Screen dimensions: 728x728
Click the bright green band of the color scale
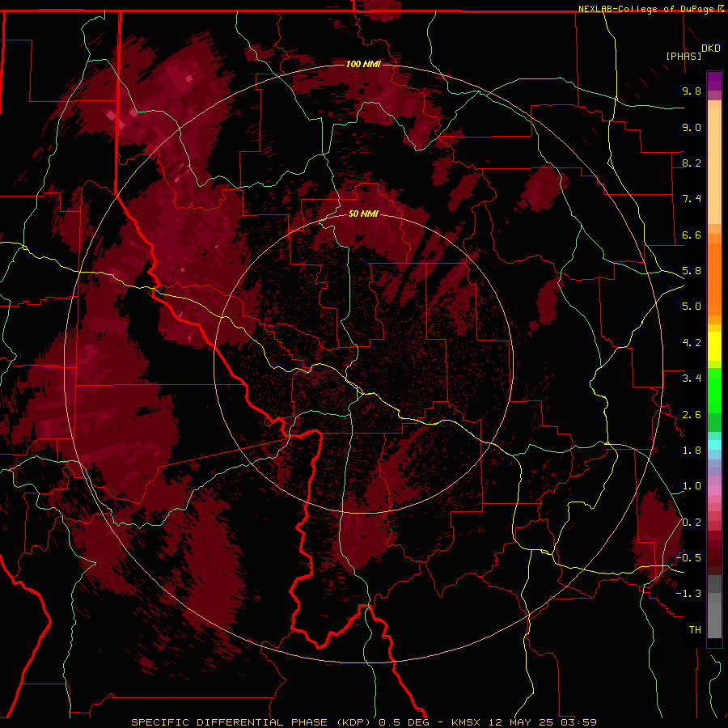tap(714, 390)
